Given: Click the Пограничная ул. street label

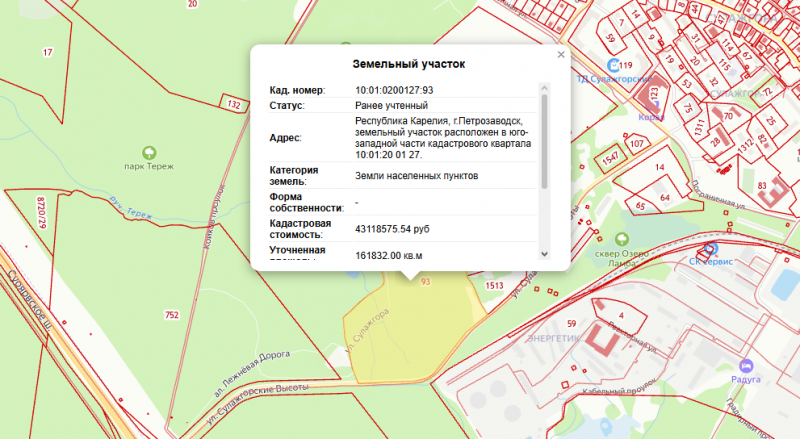Looking at the screenshot, I should [718, 194].
